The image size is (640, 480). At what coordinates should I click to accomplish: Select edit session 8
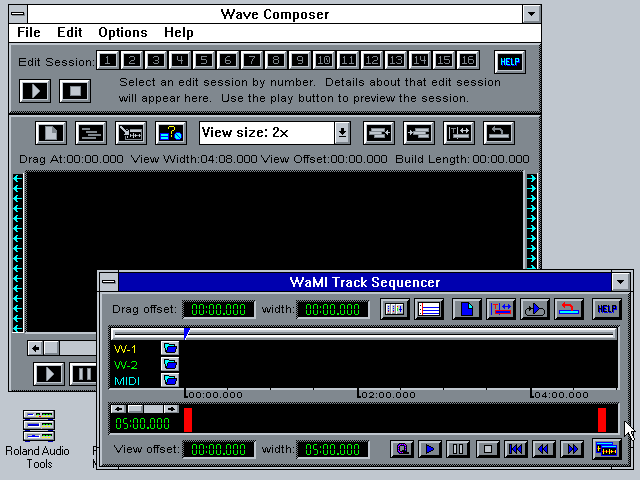[x=276, y=60]
